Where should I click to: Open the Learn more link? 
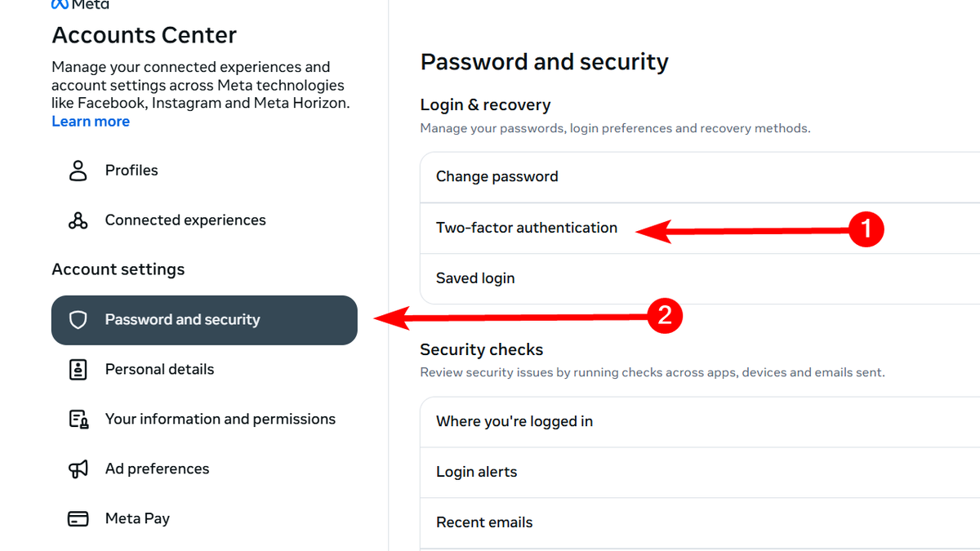[91, 122]
